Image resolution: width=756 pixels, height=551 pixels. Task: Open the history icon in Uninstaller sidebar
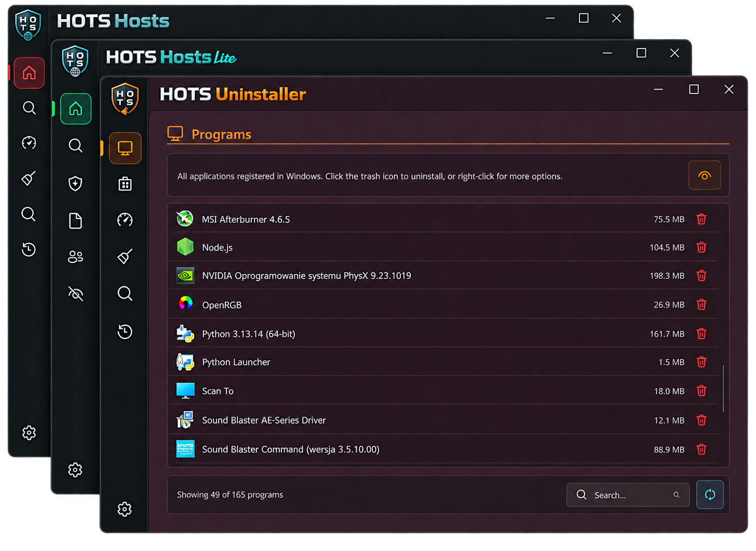pos(125,331)
